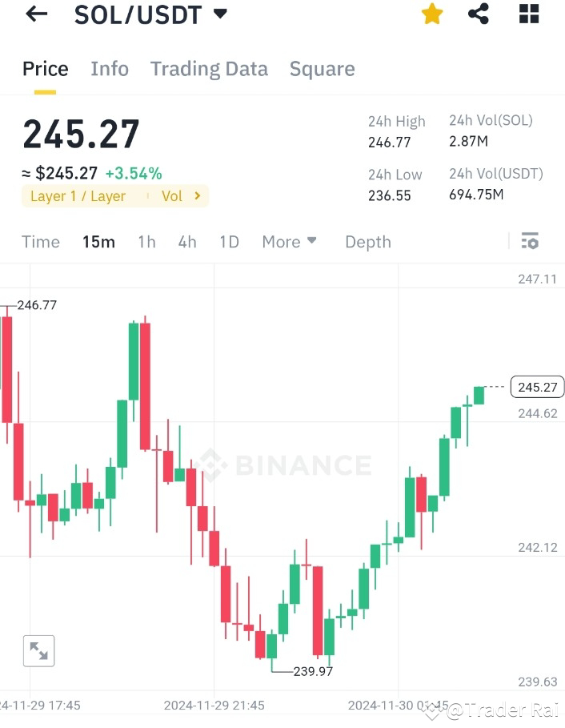Toggle the 15m timeframe
This screenshot has width=565, height=728.
98,241
